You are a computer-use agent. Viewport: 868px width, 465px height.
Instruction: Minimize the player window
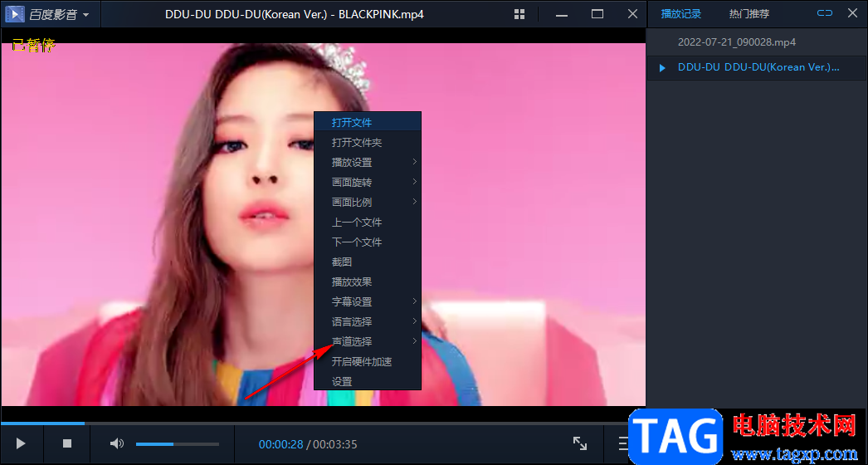(x=562, y=14)
